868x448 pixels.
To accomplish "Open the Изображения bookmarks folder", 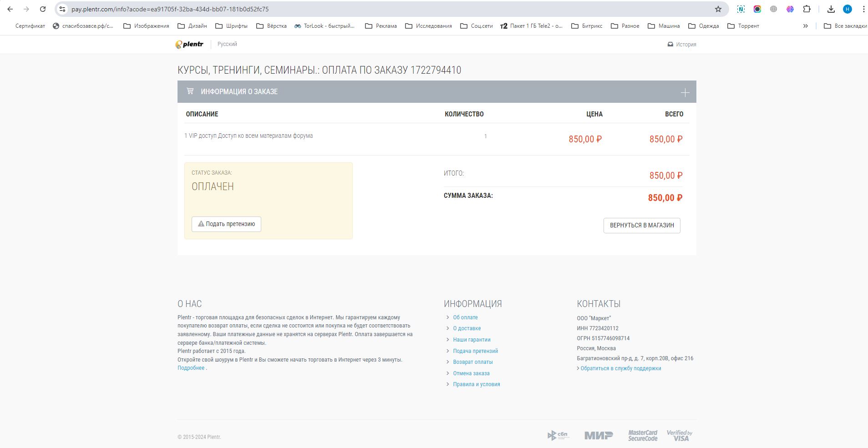I will tap(147, 26).
